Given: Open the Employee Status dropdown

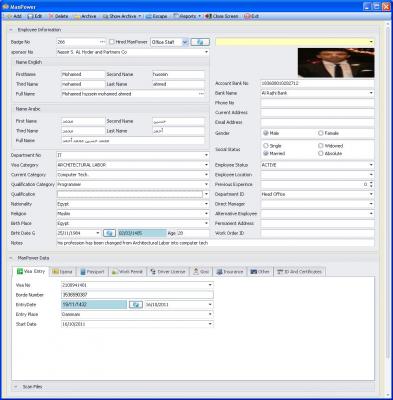Looking at the screenshot, I should coord(371,165).
